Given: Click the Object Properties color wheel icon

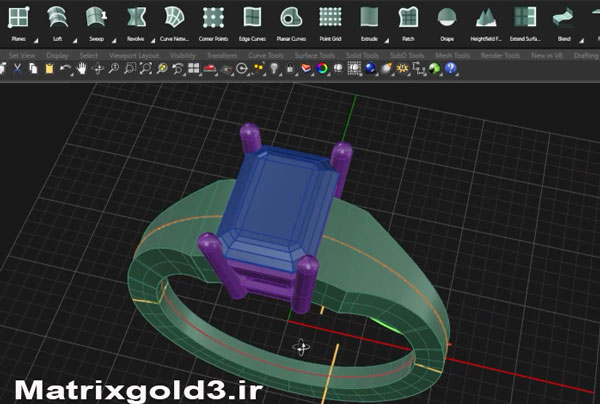Looking at the screenshot, I should pyautogui.click(x=322, y=69).
